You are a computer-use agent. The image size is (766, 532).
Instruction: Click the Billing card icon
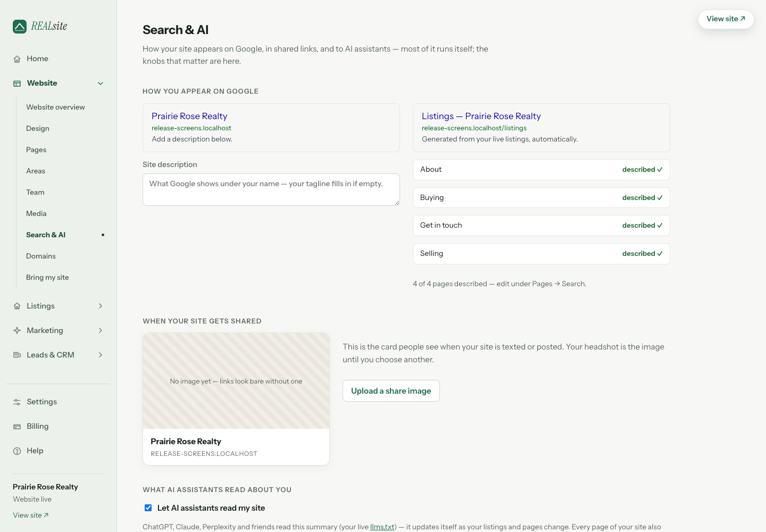pyautogui.click(x=17, y=427)
